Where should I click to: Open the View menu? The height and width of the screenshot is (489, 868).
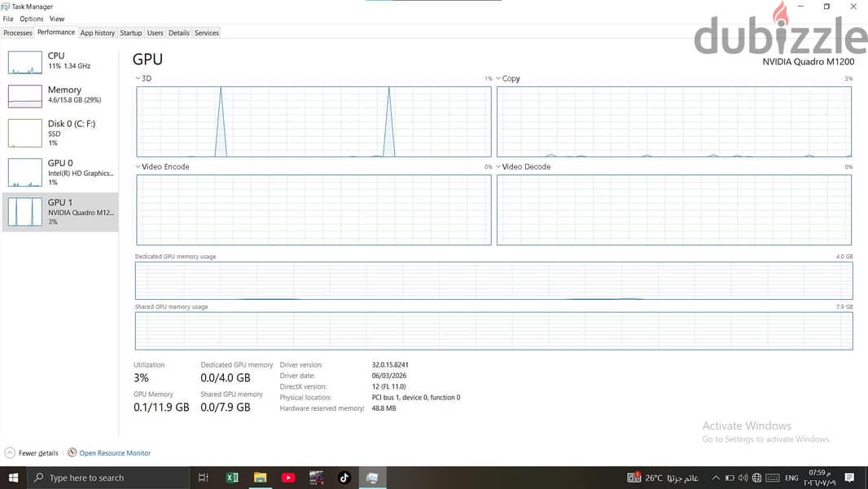point(57,19)
